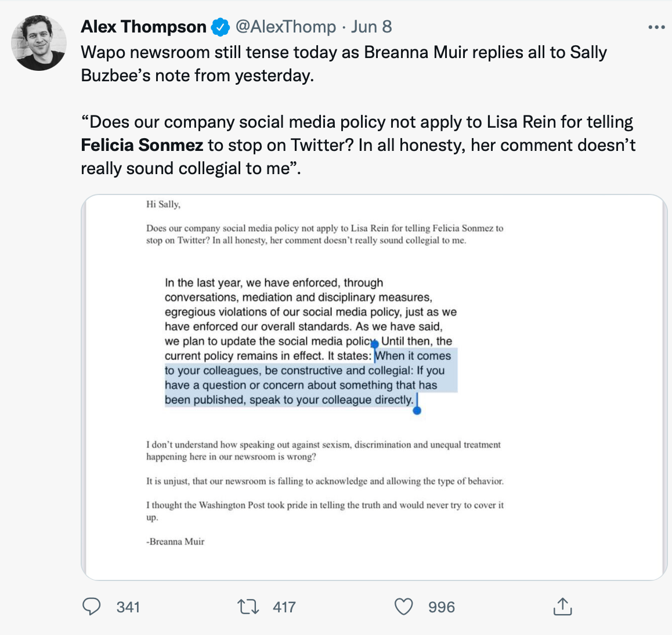Click the tweet's opening line about Wapo newsroom
Screen dimensions: 672x635
pyautogui.click(x=344, y=52)
